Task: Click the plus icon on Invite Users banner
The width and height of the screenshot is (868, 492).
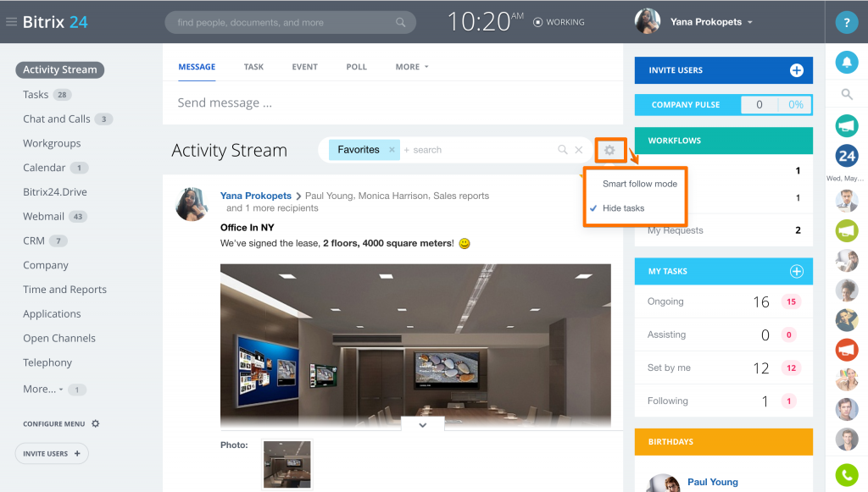Action: coord(796,70)
